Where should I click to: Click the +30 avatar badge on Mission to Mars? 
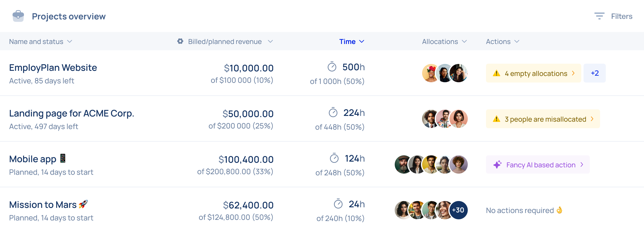[x=458, y=210]
